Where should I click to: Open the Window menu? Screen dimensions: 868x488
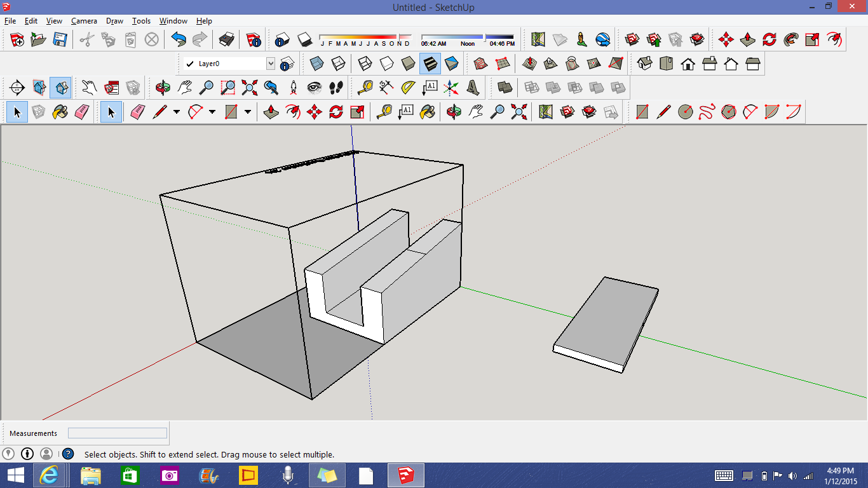click(x=173, y=21)
